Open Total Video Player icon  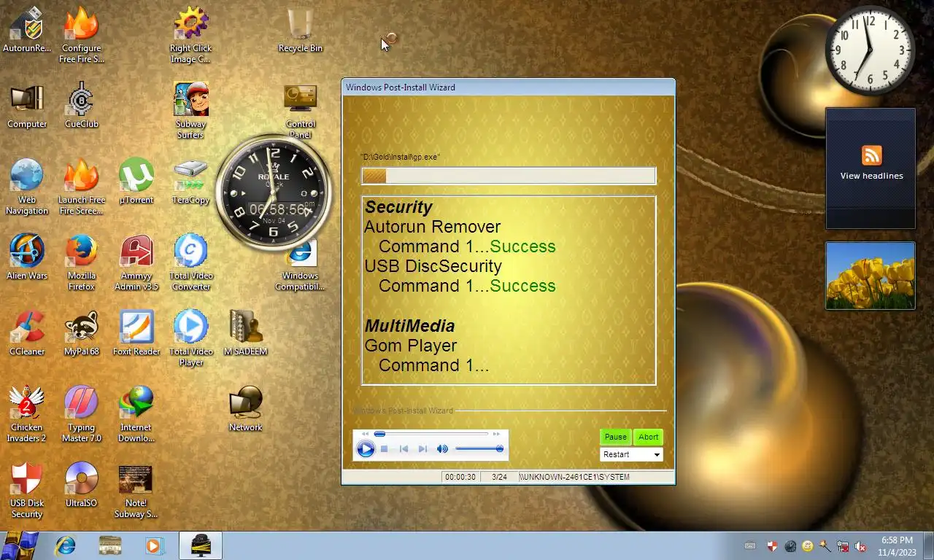(x=190, y=338)
